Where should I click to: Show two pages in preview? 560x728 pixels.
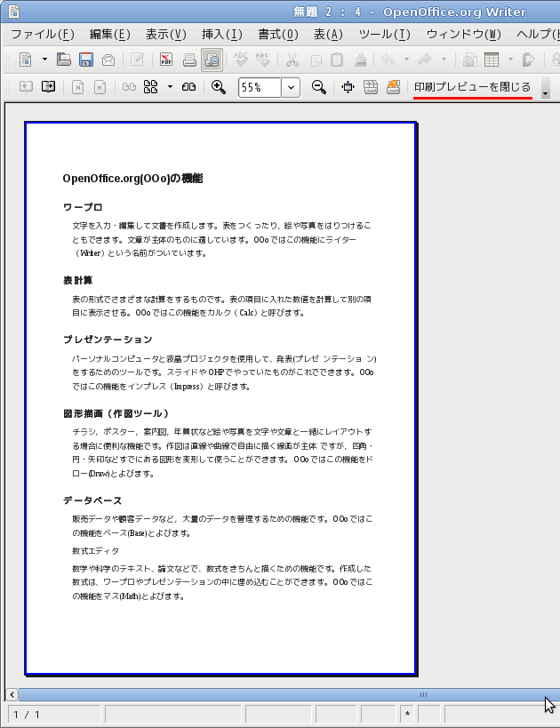click(129, 87)
